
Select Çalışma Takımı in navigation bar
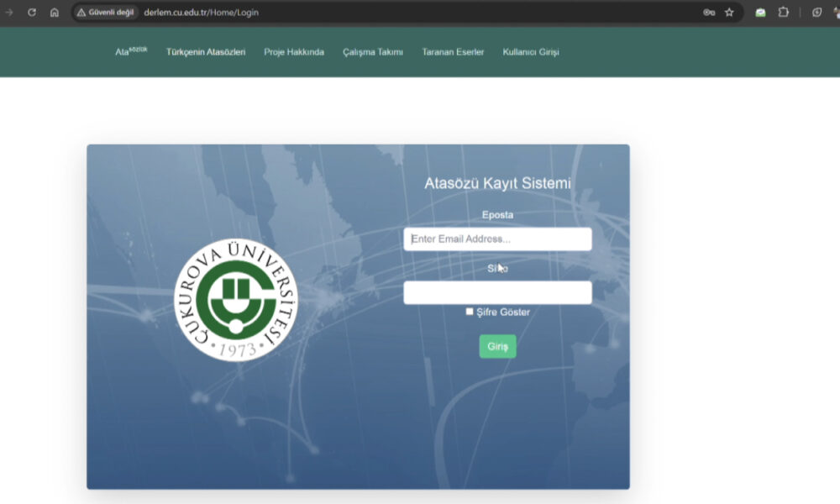pos(373,52)
